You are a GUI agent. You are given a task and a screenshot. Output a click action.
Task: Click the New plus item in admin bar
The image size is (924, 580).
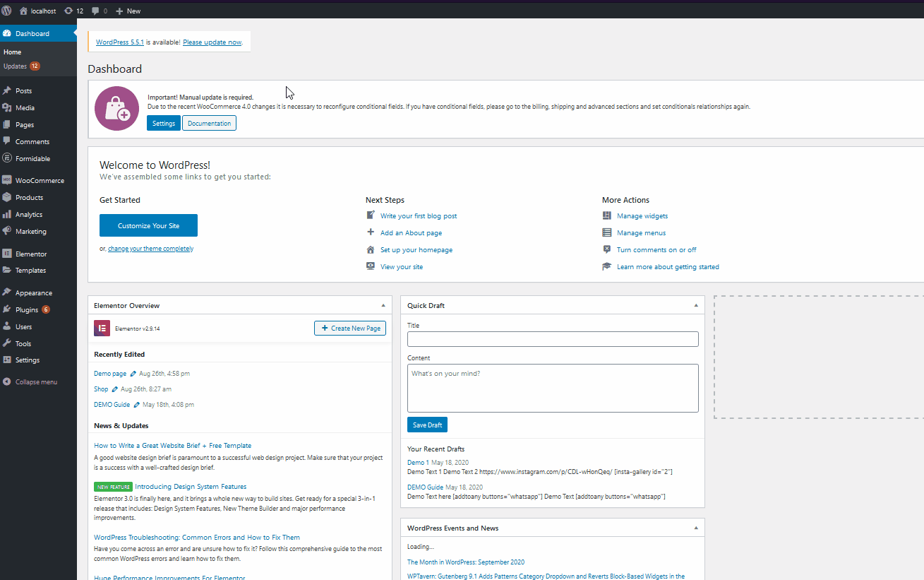[x=128, y=11]
